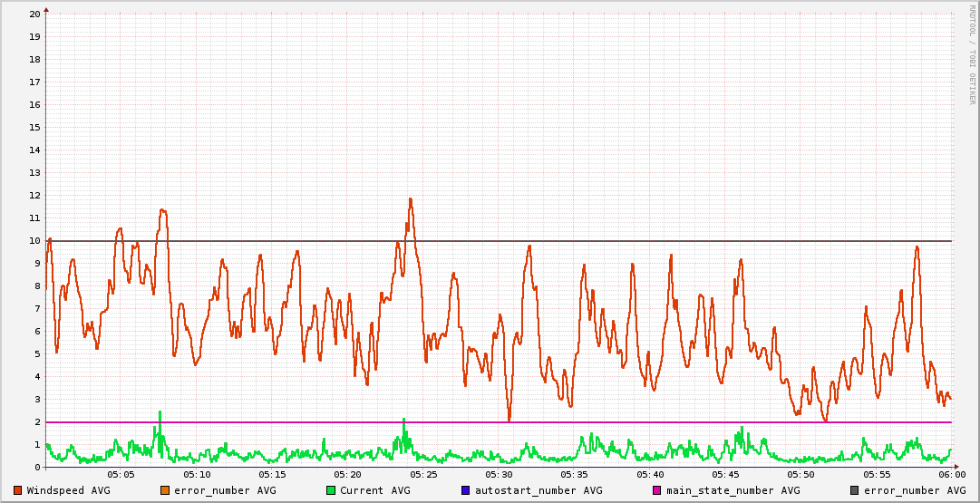Click the orange error_number AVG legend swatch
This screenshot has width=980, height=503.
[x=165, y=490]
